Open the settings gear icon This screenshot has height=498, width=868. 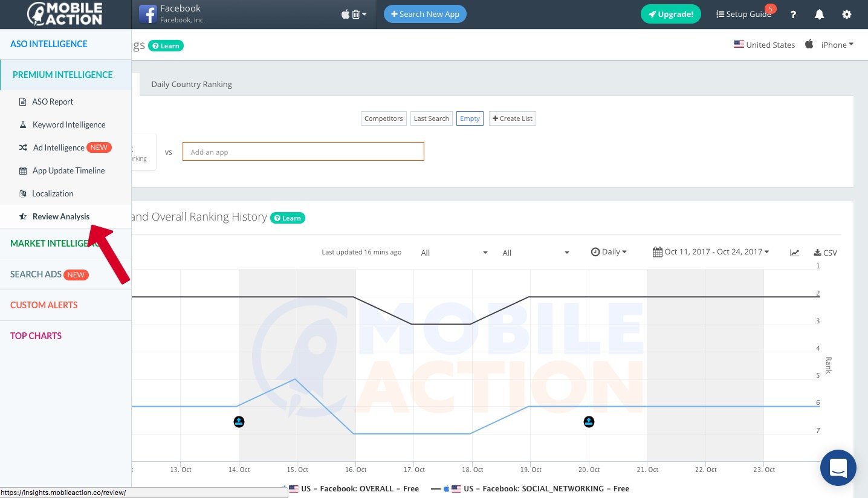[x=847, y=15]
